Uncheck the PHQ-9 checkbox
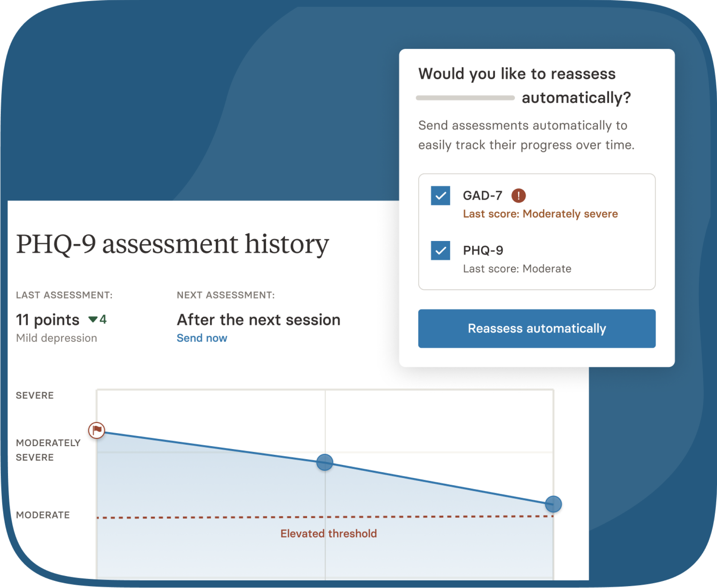Image resolution: width=717 pixels, height=588 pixels. [440, 250]
